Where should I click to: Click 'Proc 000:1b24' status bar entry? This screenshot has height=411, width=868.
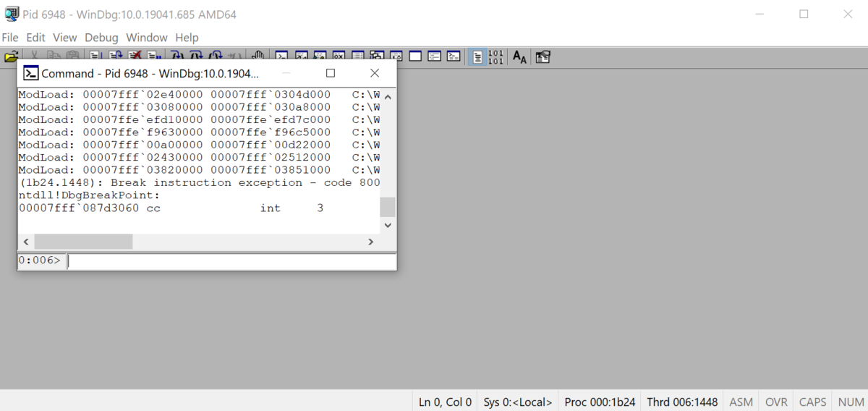click(600, 402)
